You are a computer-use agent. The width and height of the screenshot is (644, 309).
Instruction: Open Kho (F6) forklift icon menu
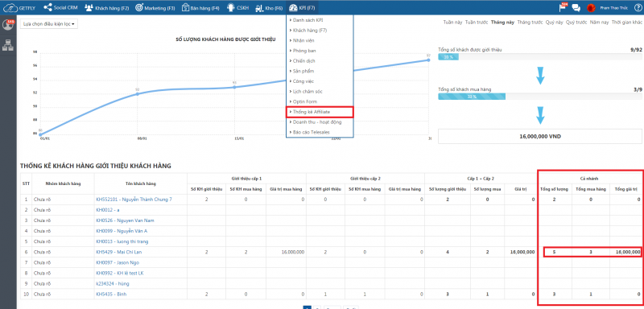pyautogui.click(x=260, y=8)
